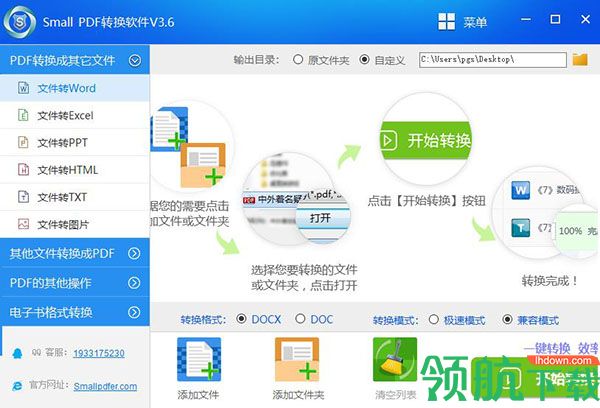Select 文件转Excel in sidebar
Screen dimensions: 600x408
pos(75,115)
